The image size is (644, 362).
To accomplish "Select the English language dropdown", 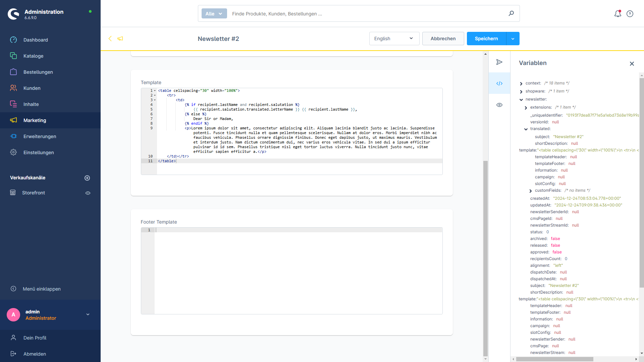I will tap(392, 39).
